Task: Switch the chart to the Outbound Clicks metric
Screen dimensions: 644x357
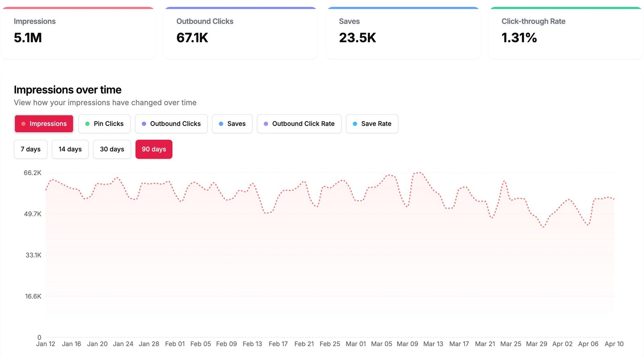Action: coord(171,124)
